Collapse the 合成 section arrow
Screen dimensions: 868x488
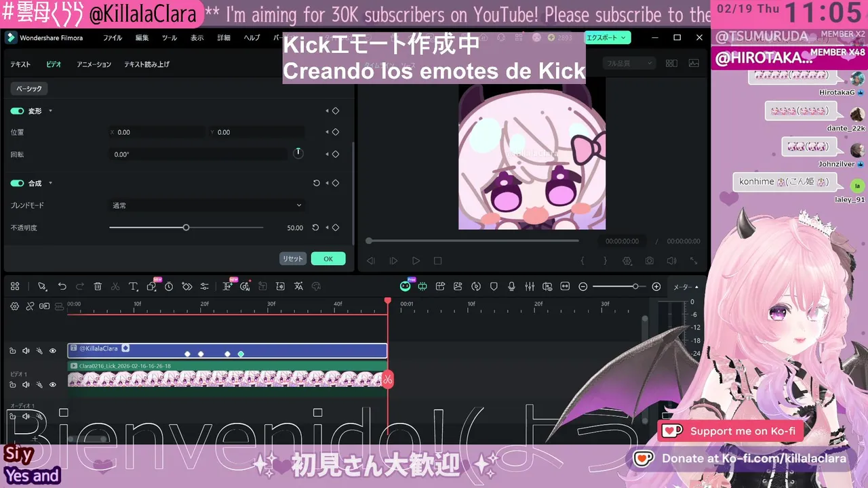coord(50,183)
